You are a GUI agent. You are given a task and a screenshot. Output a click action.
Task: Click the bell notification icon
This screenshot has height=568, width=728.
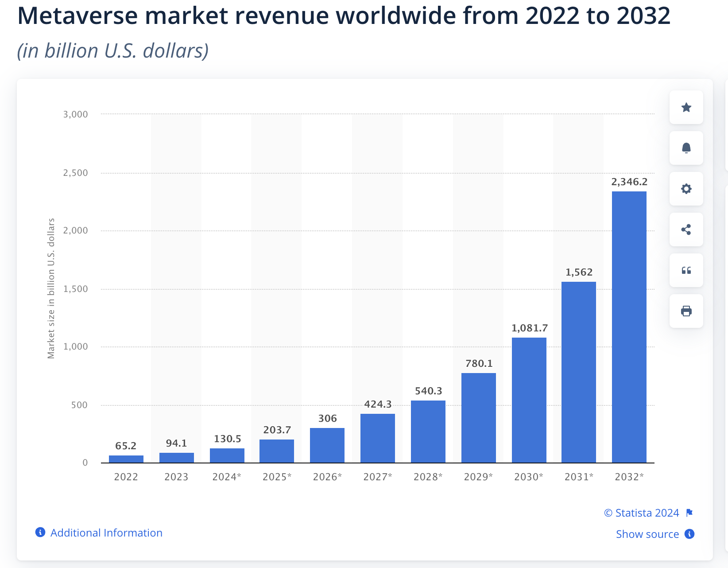[686, 148]
